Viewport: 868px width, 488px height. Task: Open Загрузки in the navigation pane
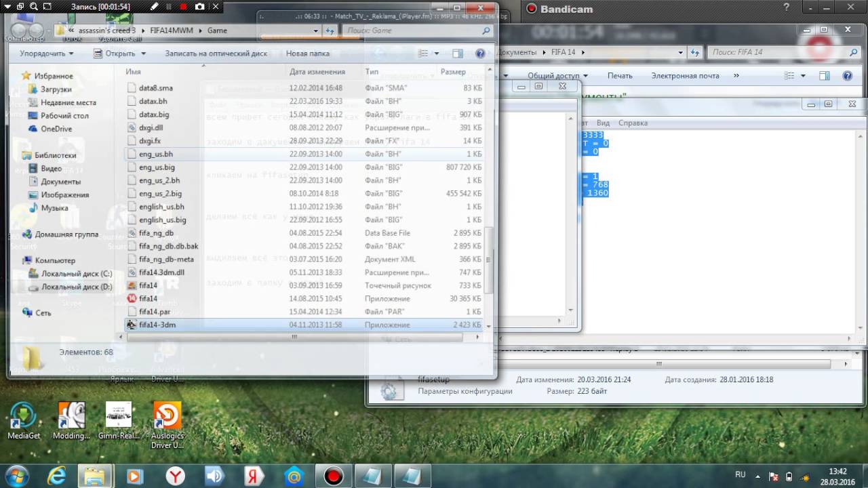coord(56,89)
